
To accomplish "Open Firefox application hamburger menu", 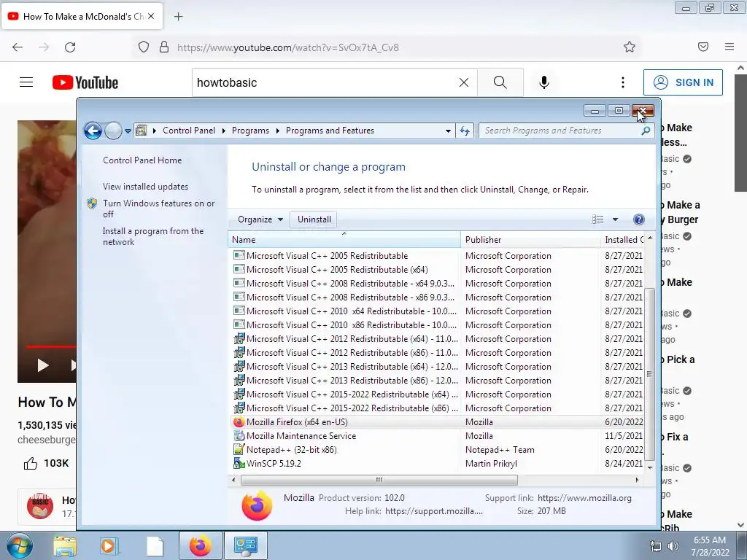I will point(729,47).
